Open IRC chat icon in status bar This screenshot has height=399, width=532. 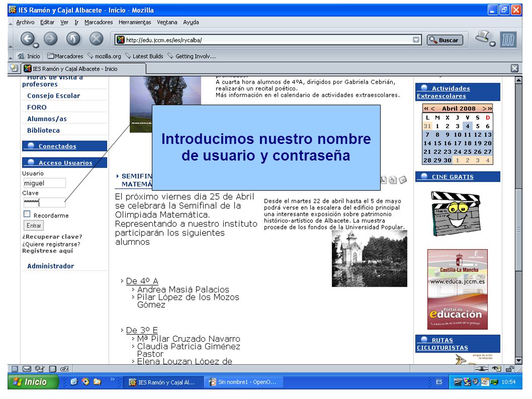click(x=64, y=369)
